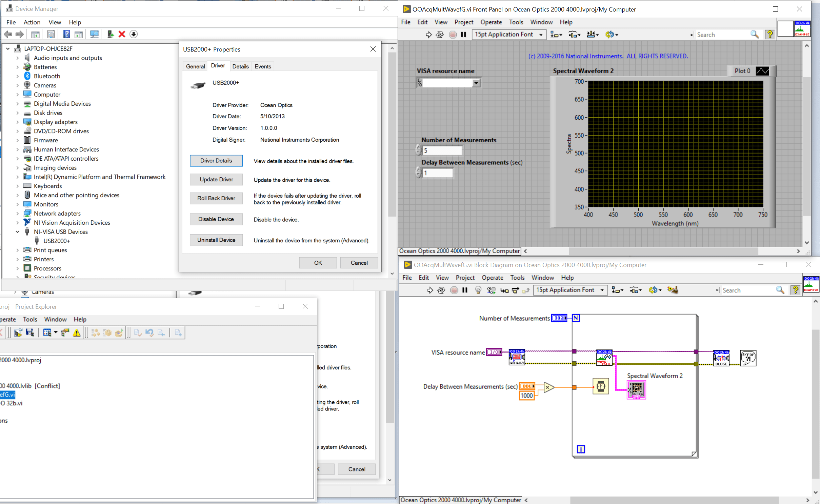The width and height of the screenshot is (820, 504).
Task: Open Align Objects menu in Front Panel
Action: [x=556, y=35]
